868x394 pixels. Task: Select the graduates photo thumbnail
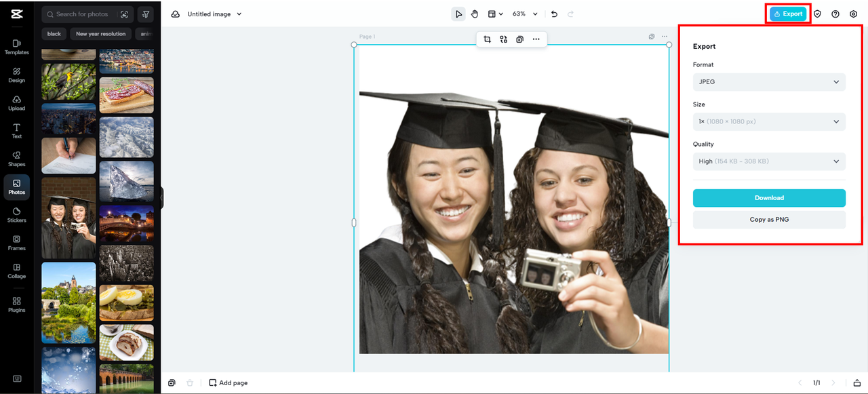68,218
